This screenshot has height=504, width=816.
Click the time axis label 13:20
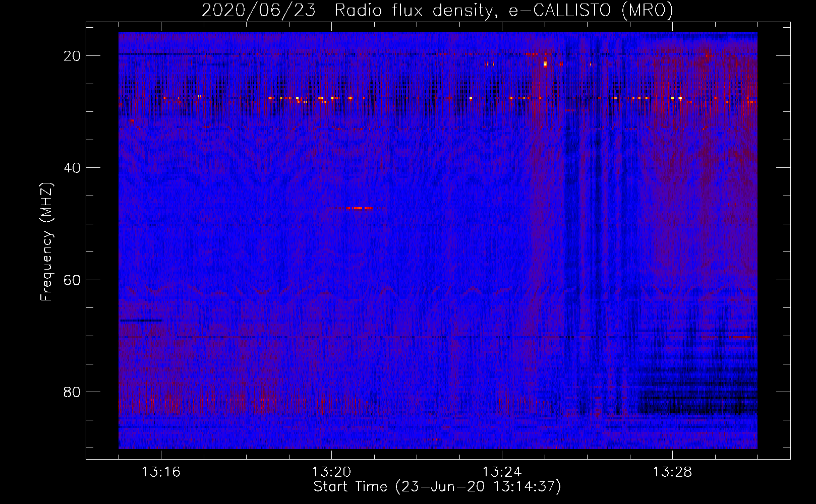coord(331,472)
